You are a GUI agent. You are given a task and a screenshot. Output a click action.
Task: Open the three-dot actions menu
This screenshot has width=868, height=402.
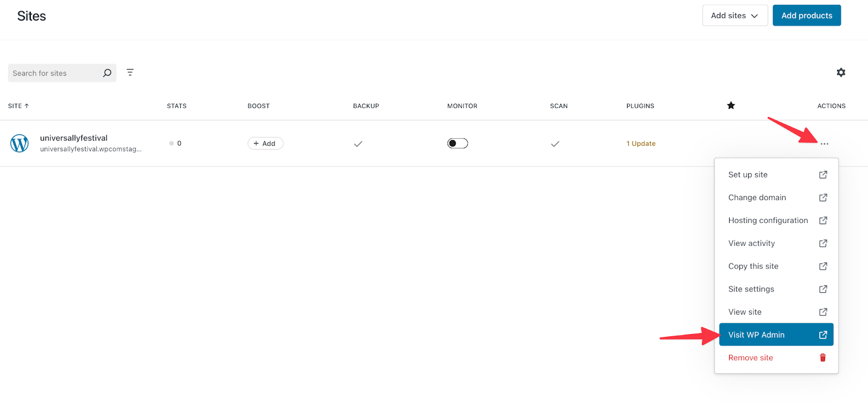[824, 144]
